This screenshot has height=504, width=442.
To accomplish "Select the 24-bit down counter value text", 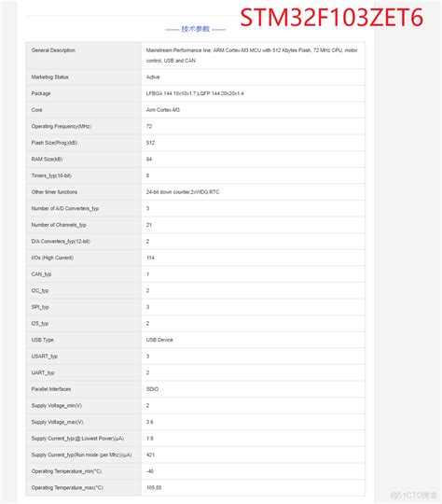I will pos(183,192).
